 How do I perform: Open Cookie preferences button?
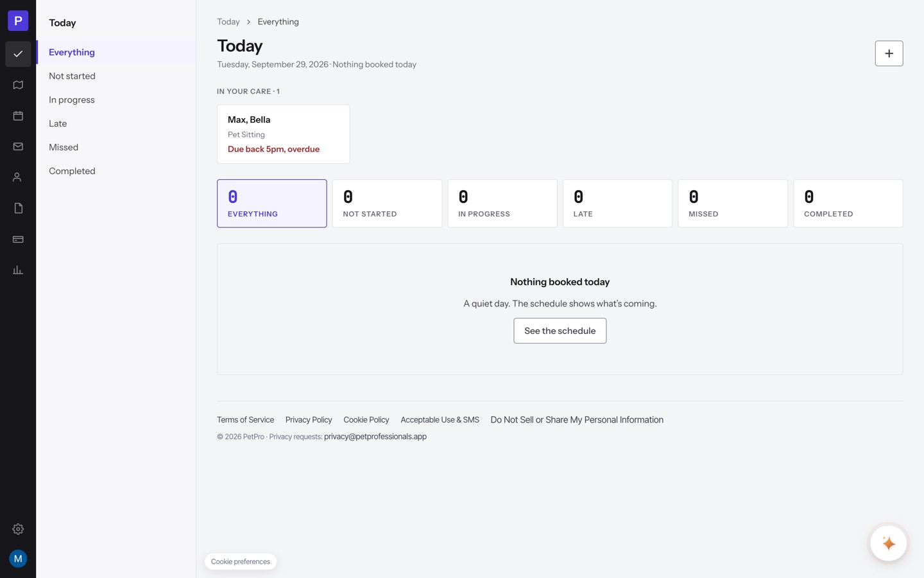[241, 561]
